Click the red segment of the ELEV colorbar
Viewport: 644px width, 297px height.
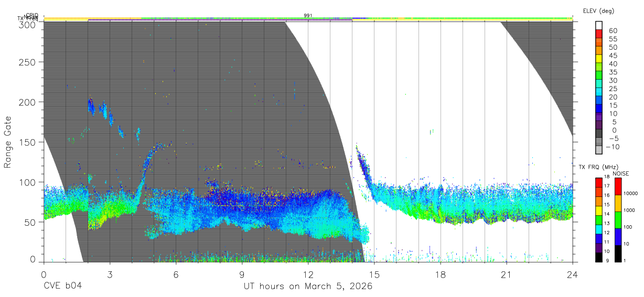click(599, 34)
